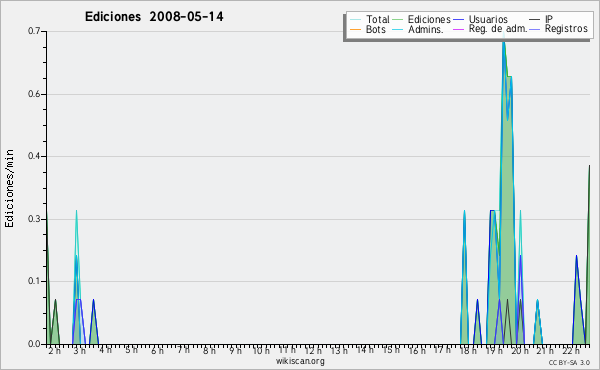Open the wikiscan.org source link
This screenshot has height=370, width=600.
coord(300,361)
